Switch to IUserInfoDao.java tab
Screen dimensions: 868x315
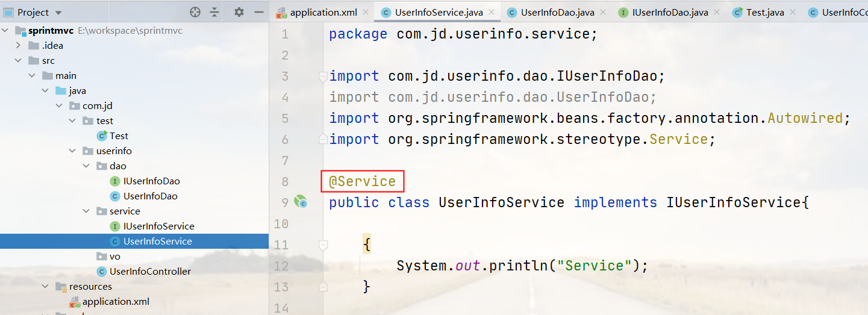coord(670,12)
